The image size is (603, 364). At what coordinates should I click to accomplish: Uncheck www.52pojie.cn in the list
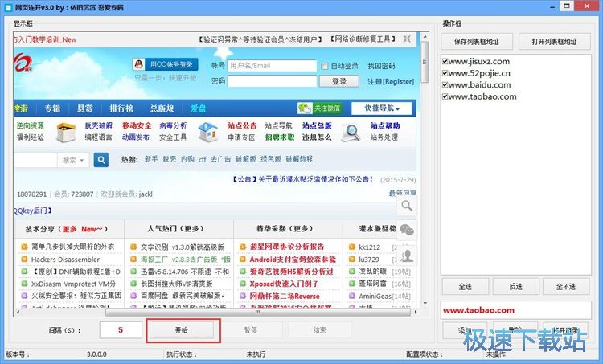pyautogui.click(x=445, y=73)
